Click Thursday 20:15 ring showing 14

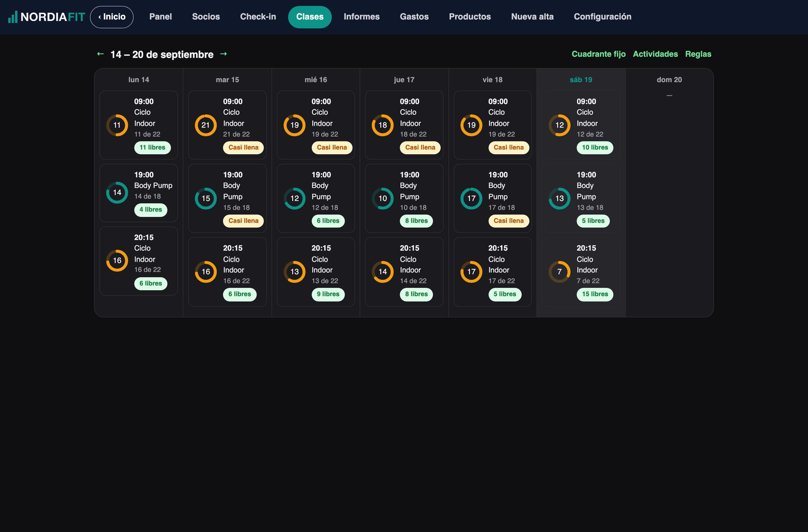coord(383,272)
